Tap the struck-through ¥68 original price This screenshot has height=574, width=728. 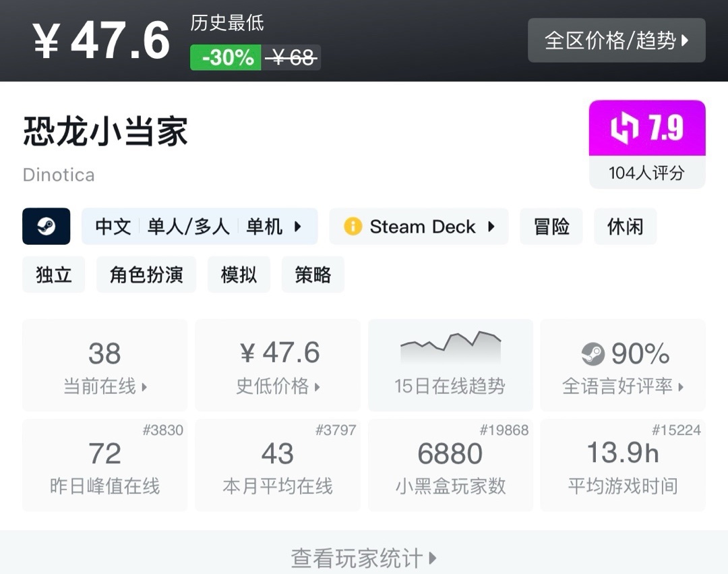pos(291,58)
